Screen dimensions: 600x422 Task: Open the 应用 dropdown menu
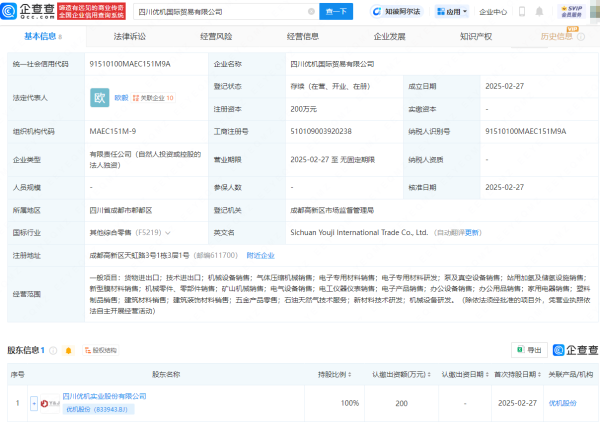(x=452, y=12)
